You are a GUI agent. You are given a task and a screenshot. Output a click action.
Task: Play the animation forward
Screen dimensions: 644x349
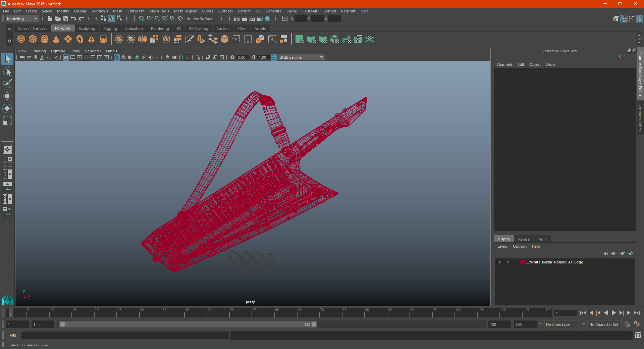pos(613,313)
